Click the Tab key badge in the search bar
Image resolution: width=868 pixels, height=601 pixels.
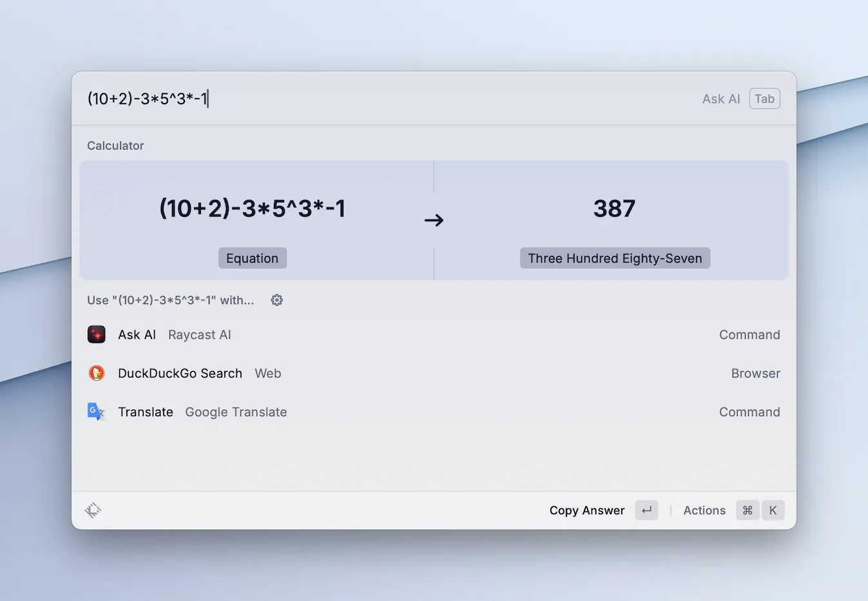[764, 99]
